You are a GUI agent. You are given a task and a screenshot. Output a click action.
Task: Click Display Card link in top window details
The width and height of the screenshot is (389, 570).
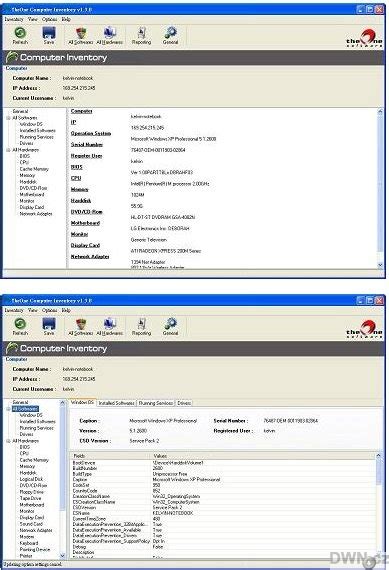coord(85,245)
